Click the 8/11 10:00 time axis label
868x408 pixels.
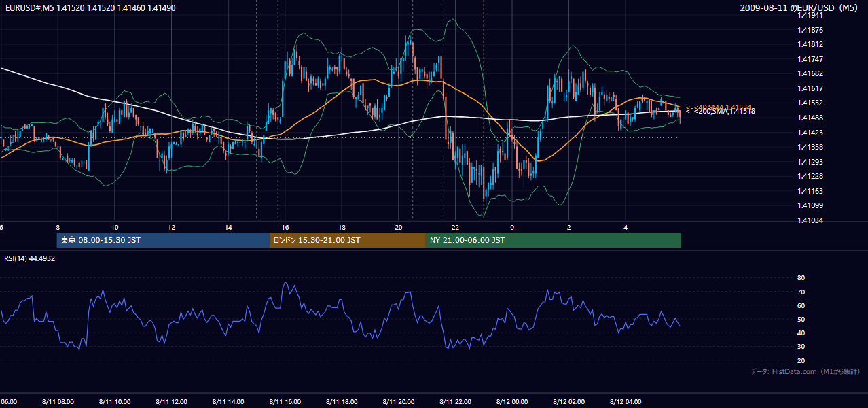[114, 402]
